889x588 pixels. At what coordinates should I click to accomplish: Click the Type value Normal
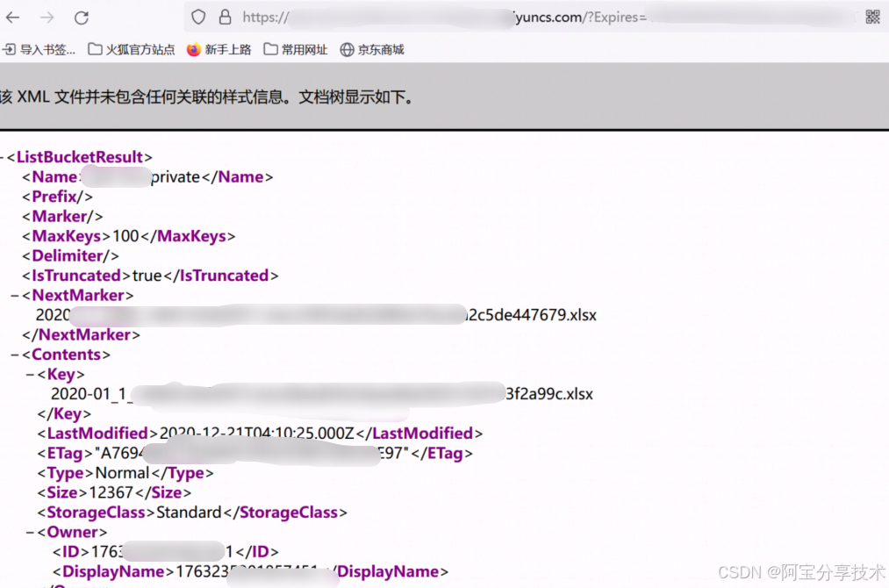pyautogui.click(x=122, y=473)
